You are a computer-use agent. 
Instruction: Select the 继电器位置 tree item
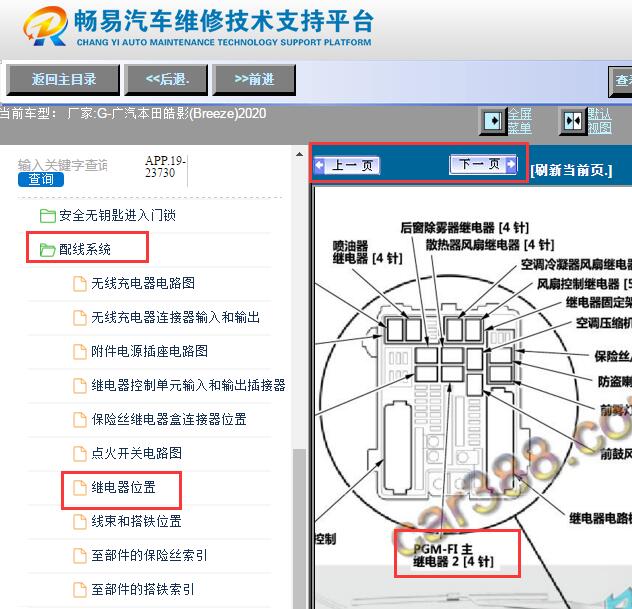123,488
